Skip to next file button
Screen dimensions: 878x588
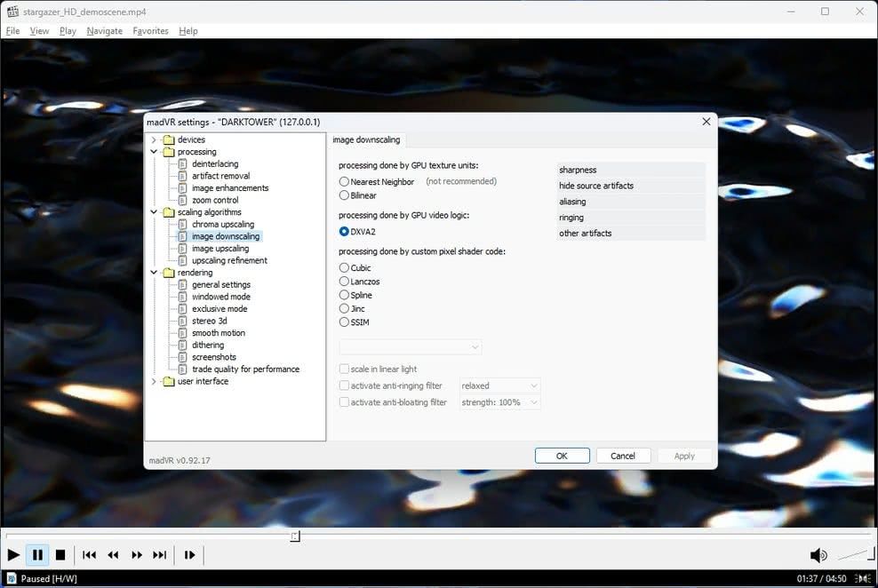[160, 555]
